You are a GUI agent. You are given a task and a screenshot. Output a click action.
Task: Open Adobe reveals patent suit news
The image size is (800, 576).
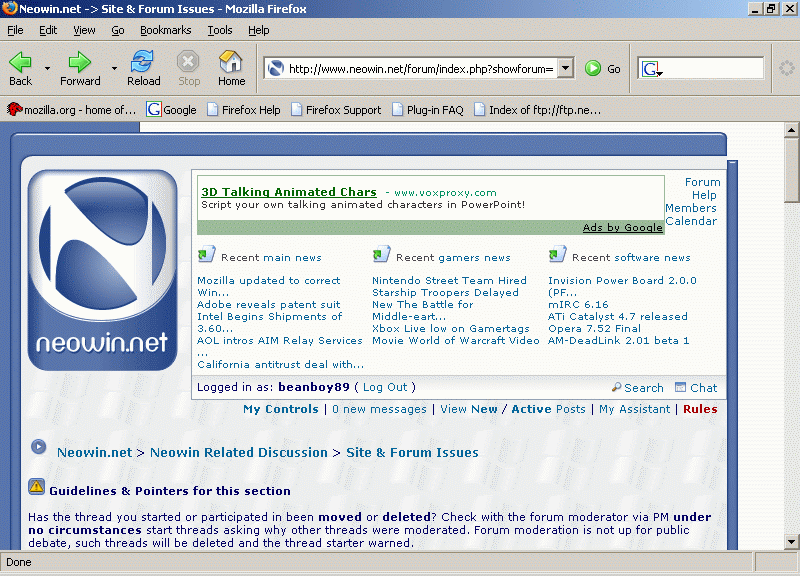268,305
